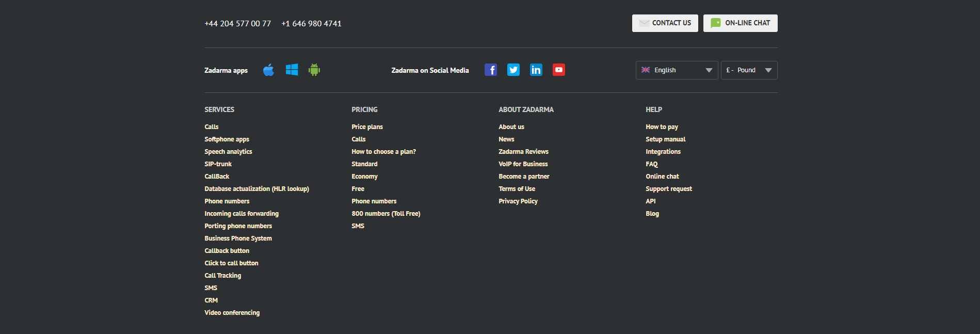
Task: Start an On-line Chat
Action: coord(740,23)
